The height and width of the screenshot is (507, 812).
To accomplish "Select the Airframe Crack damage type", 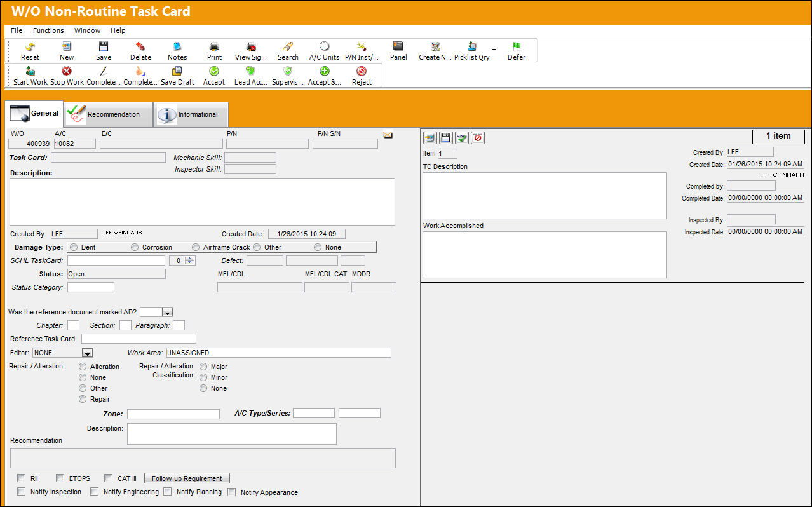I will coord(196,247).
